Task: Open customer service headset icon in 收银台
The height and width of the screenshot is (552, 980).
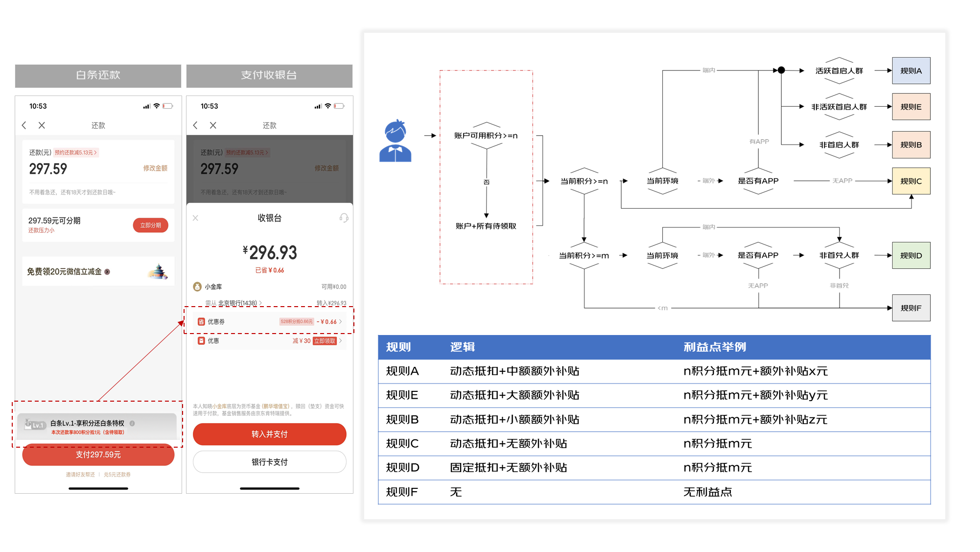Action: (x=344, y=218)
